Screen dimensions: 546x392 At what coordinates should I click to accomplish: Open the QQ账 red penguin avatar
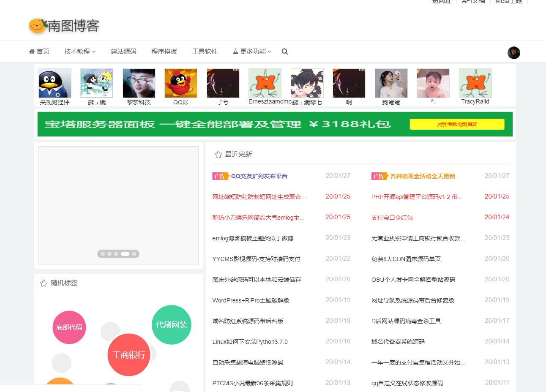181,83
